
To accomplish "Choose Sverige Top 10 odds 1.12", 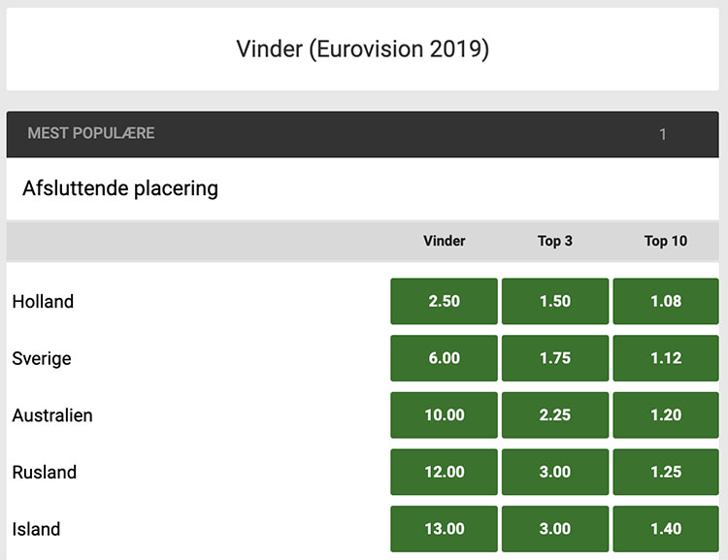I will [666, 358].
